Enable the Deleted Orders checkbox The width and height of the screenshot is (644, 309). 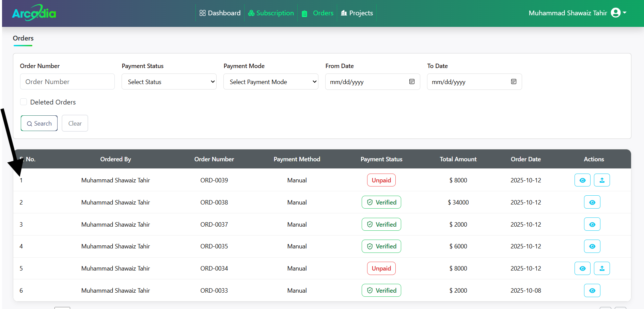click(x=23, y=102)
